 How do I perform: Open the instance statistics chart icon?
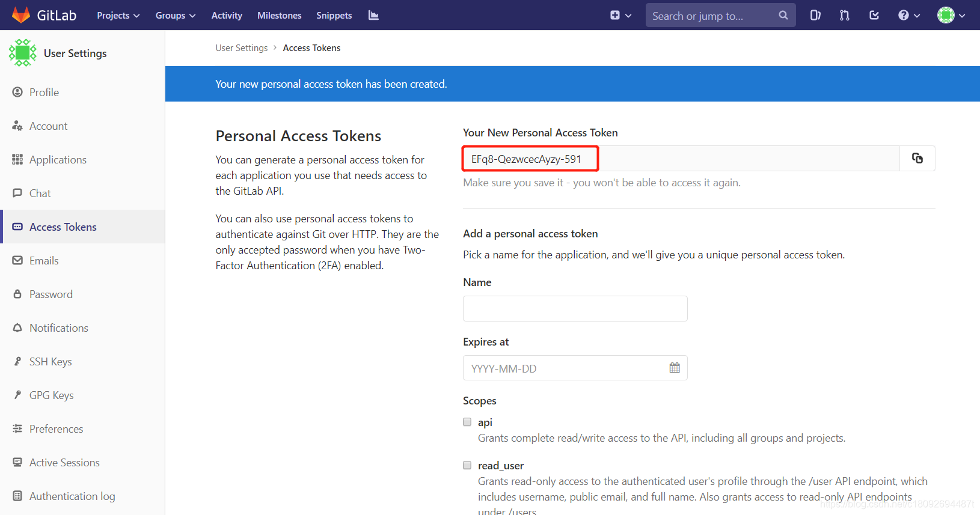373,15
